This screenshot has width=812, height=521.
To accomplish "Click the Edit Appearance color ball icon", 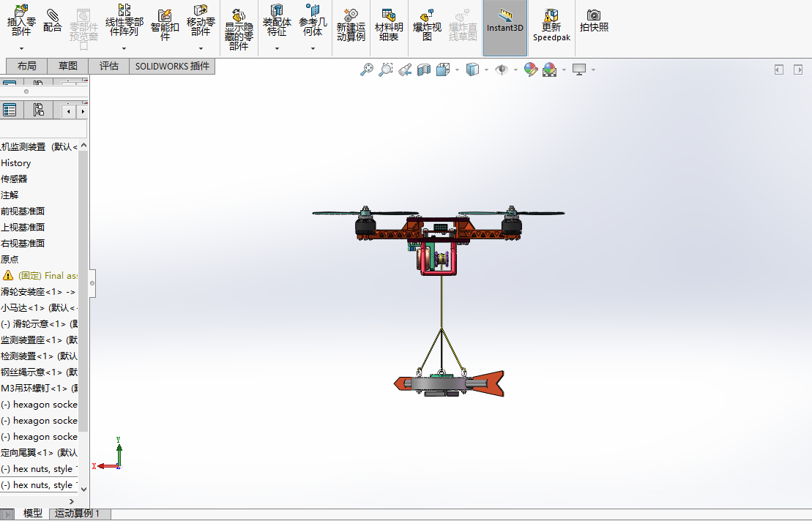I will coord(531,70).
